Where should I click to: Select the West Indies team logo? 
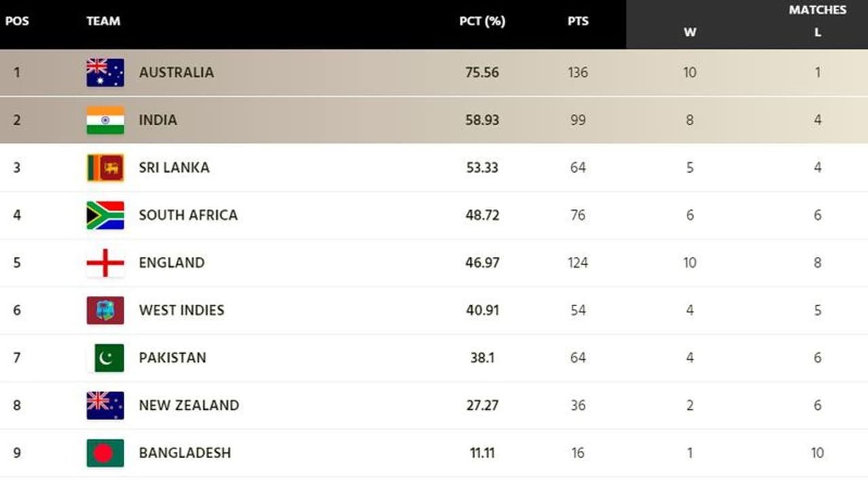tap(105, 310)
